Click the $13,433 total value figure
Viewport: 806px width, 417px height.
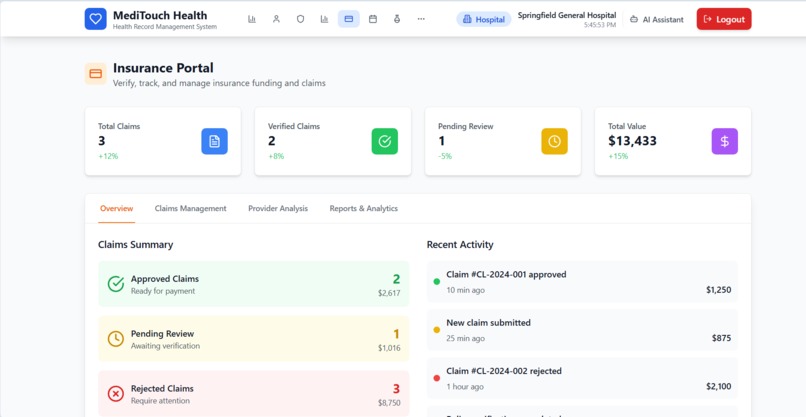(632, 141)
